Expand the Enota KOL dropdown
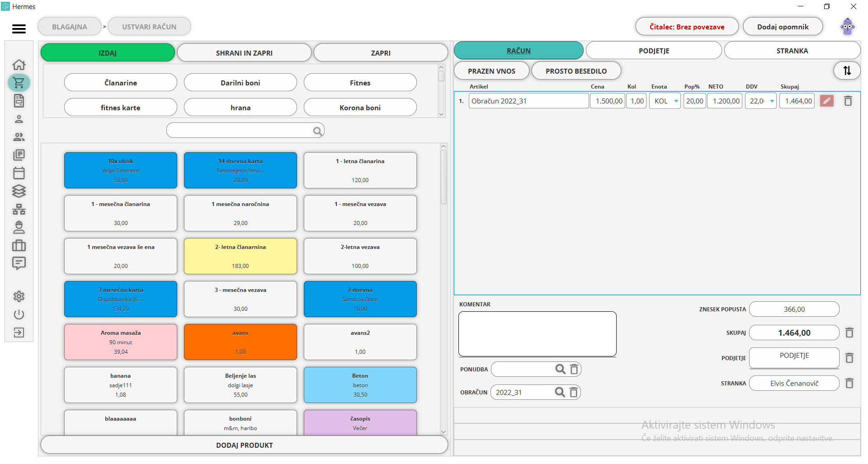The image size is (868, 464). pos(676,101)
